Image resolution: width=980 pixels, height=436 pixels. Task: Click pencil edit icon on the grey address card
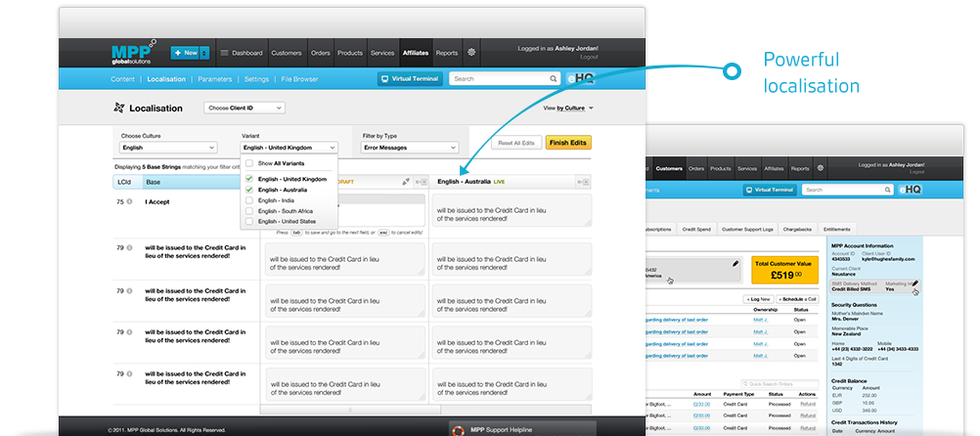[x=735, y=264]
